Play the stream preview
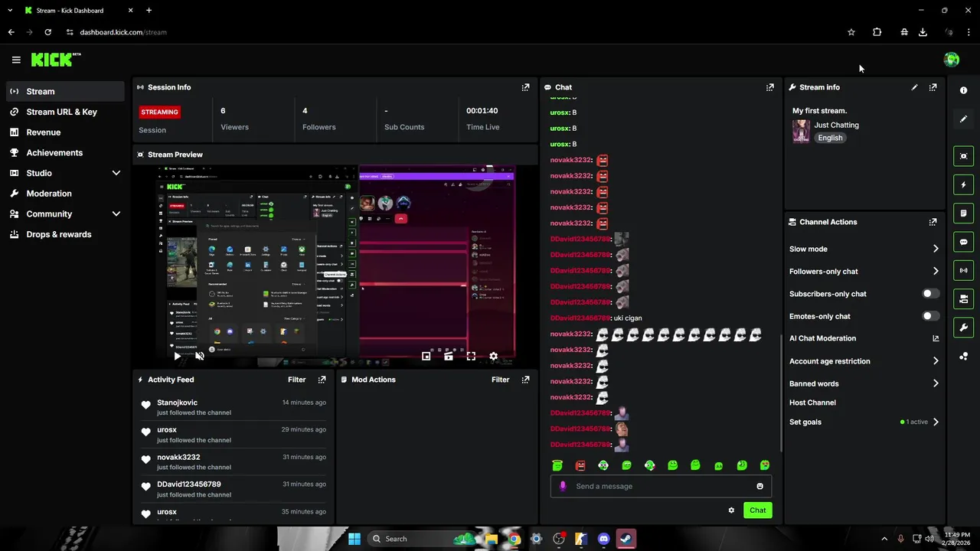Screen dimensions: 980x551 coord(178,356)
